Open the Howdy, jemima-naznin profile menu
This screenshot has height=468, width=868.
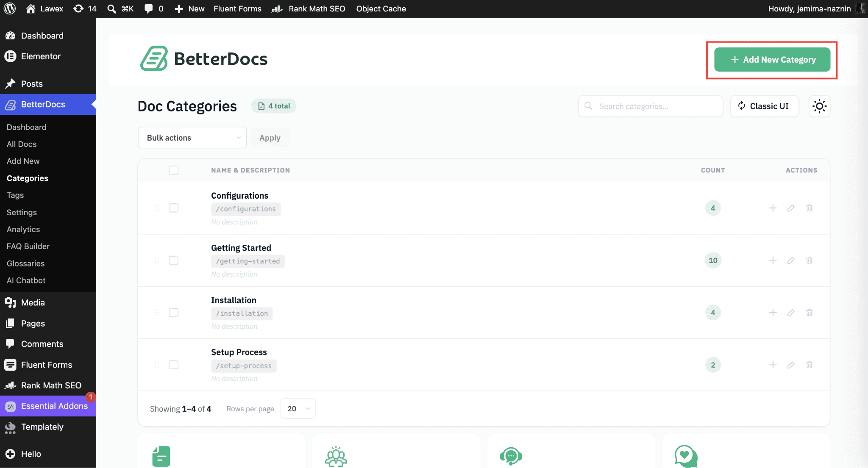815,8
